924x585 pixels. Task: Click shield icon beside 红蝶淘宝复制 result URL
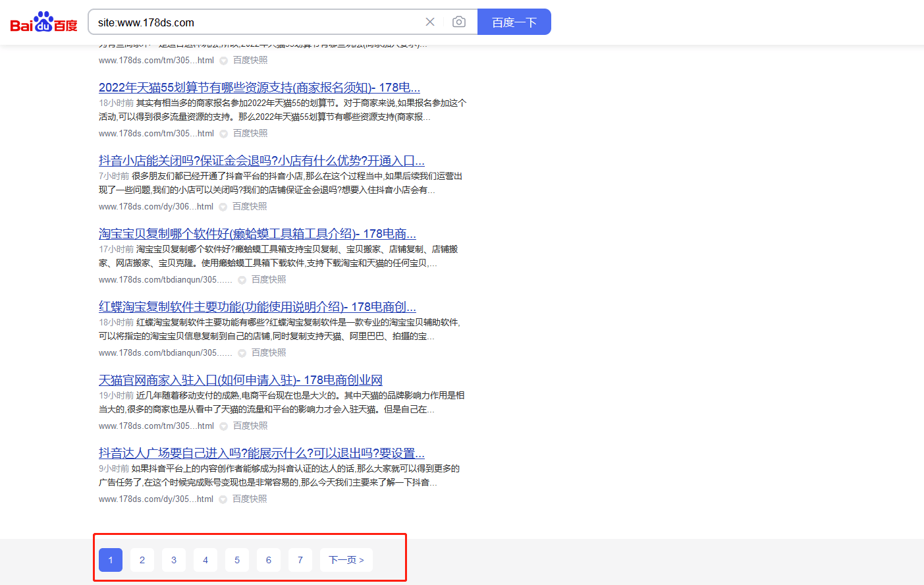(242, 353)
